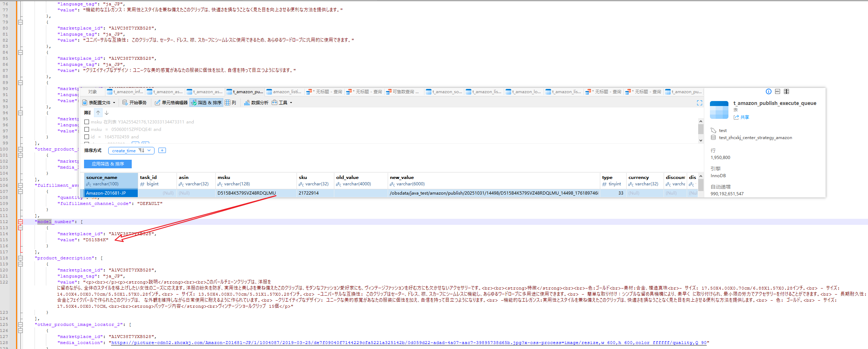Collapse the JSON block at line 79
868x349 pixels.
[x=20, y=22]
